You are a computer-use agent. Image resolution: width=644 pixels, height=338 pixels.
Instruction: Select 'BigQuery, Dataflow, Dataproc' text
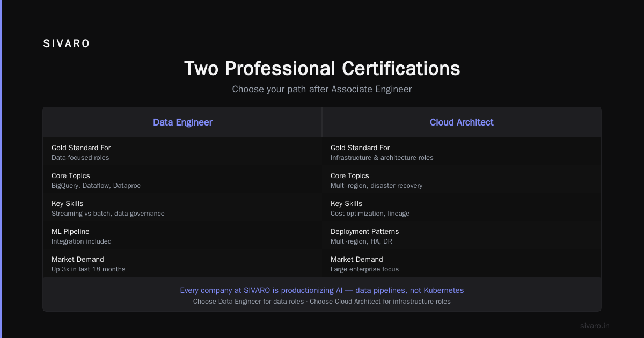[96, 186]
